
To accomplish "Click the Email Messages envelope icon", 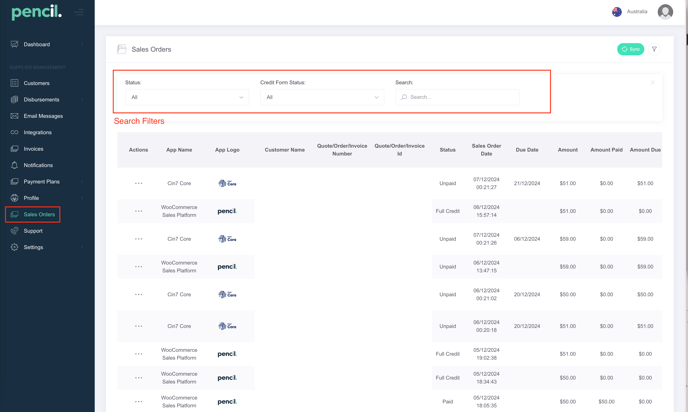I will 14,116.
